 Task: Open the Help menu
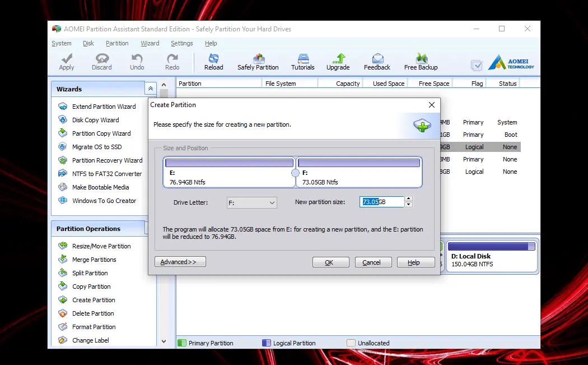tap(211, 43)
